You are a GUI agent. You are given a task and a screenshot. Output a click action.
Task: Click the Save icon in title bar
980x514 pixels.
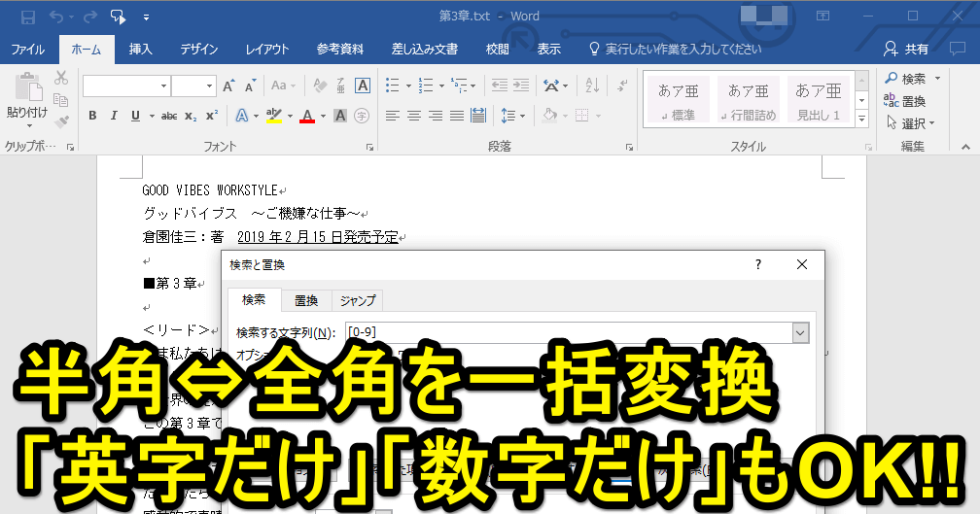(28, 17)
